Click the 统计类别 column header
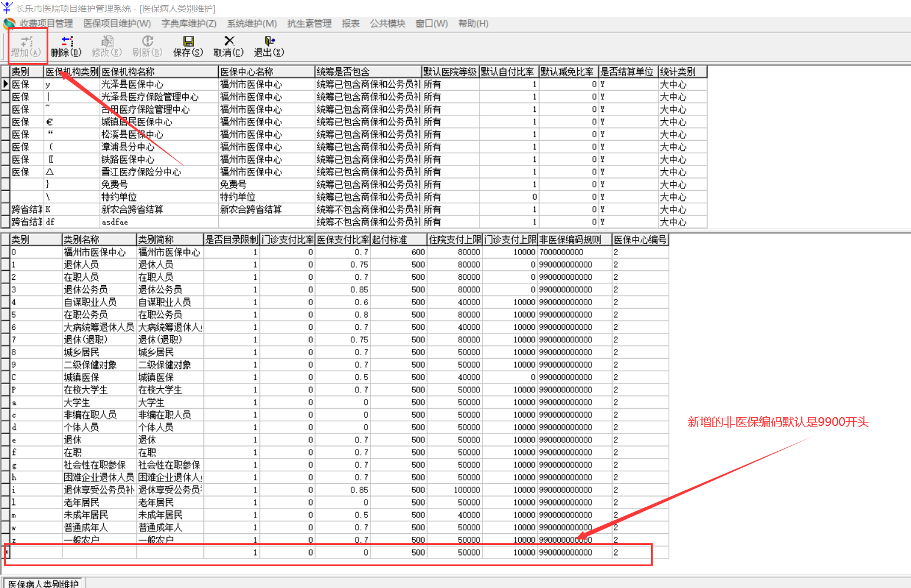Viewport: 911px width, 588px height. tap(682, 72)
